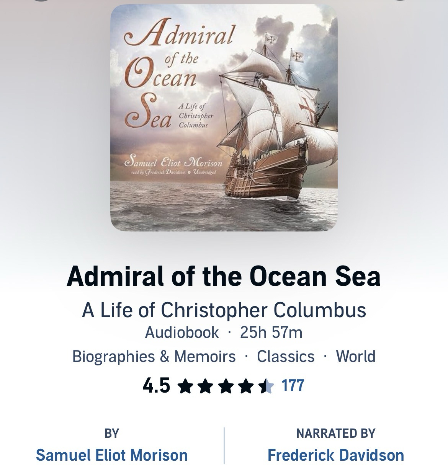This screenshot has height=476, width=448.
Task: Select the Audiobook format label
Action: (x=182, y=332)
